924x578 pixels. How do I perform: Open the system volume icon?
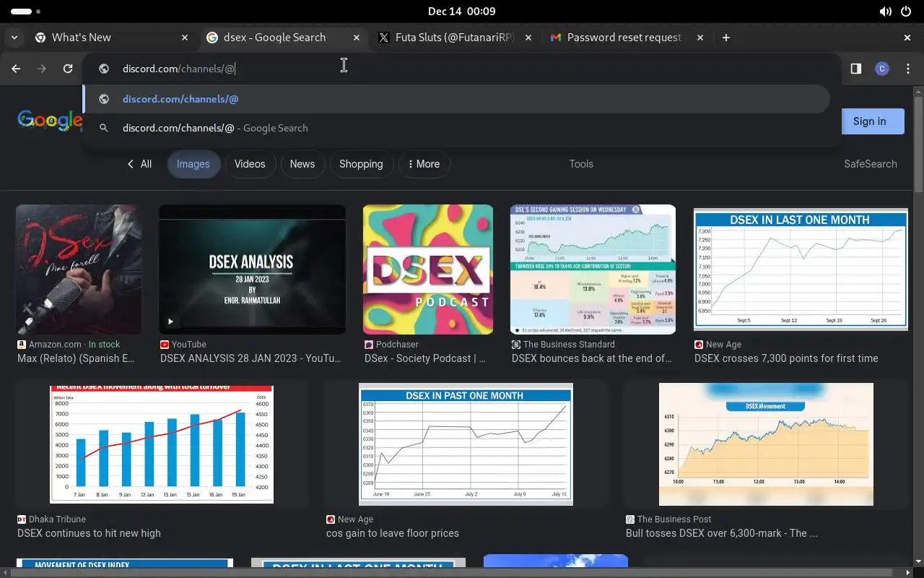(x=886, y=12)
